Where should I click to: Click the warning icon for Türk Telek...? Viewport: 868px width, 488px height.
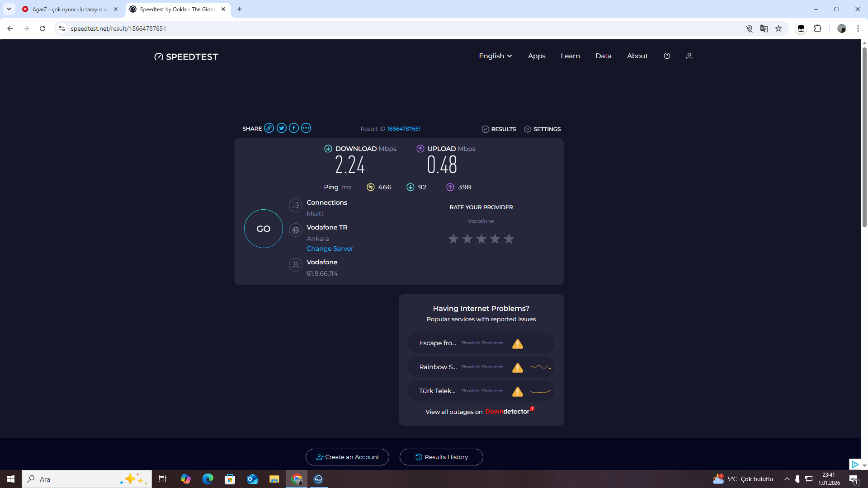(x=518, y=391)
